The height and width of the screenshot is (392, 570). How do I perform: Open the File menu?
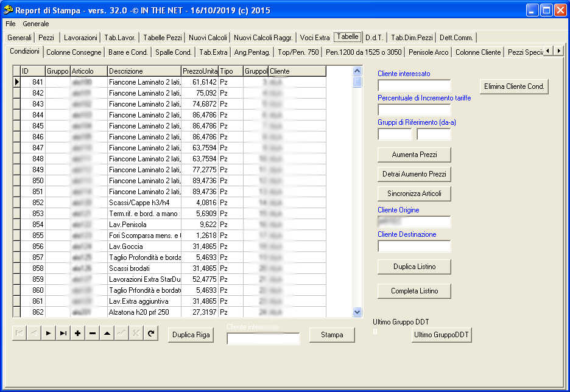pos(10,24)
